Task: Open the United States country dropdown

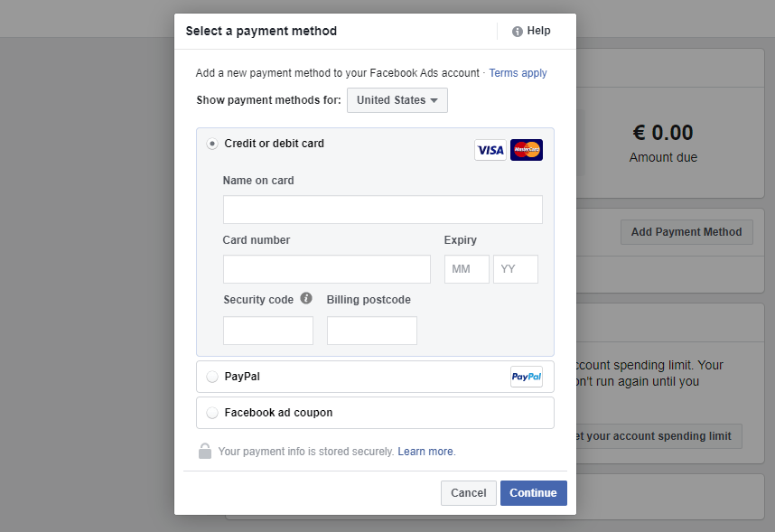Action: (x=397, y=100)
